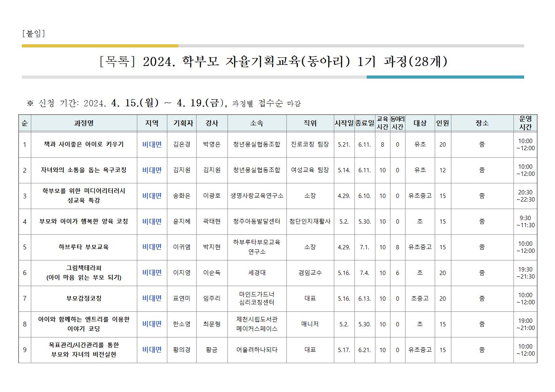Click the '인원' column header
The width and height of the screenshot is (555, 392).
(x=443, y=123)
